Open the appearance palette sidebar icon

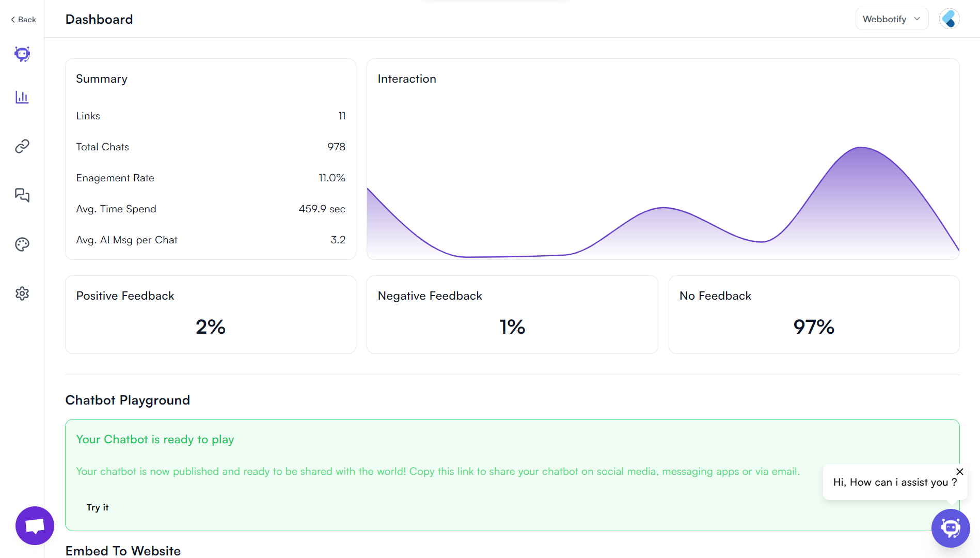pos(22,244)
